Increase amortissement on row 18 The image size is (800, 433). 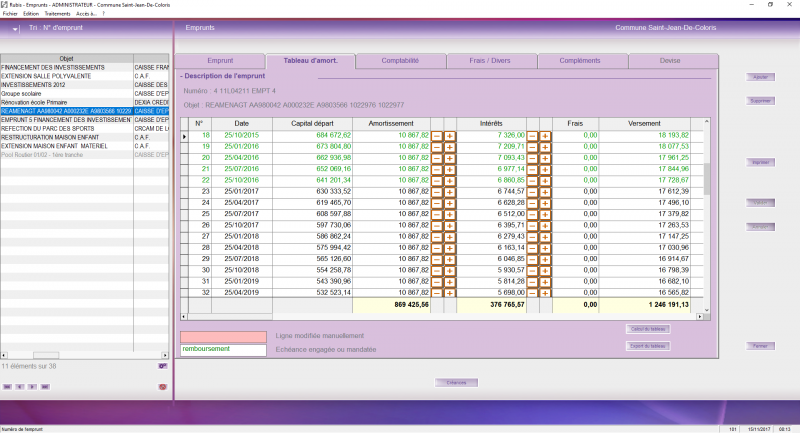click(449, 136)
